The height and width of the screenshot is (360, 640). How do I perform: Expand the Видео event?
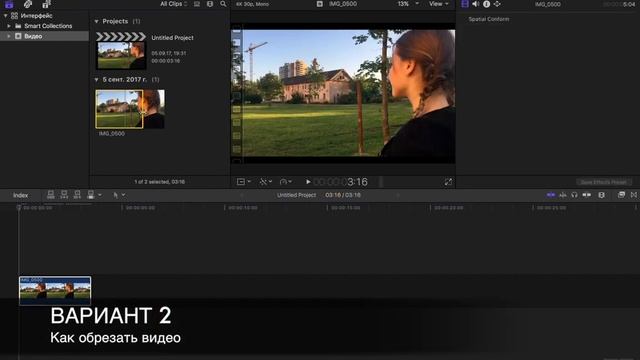(x=9, y=36)
